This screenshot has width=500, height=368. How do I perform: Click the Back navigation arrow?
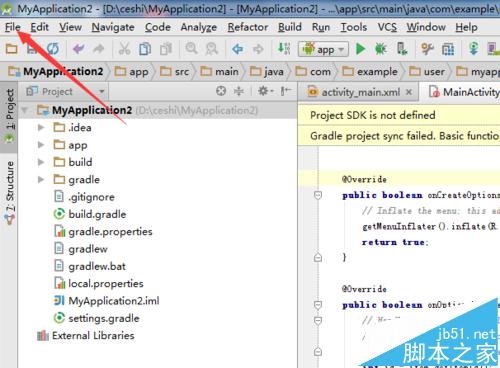click(x=237, y=49)
